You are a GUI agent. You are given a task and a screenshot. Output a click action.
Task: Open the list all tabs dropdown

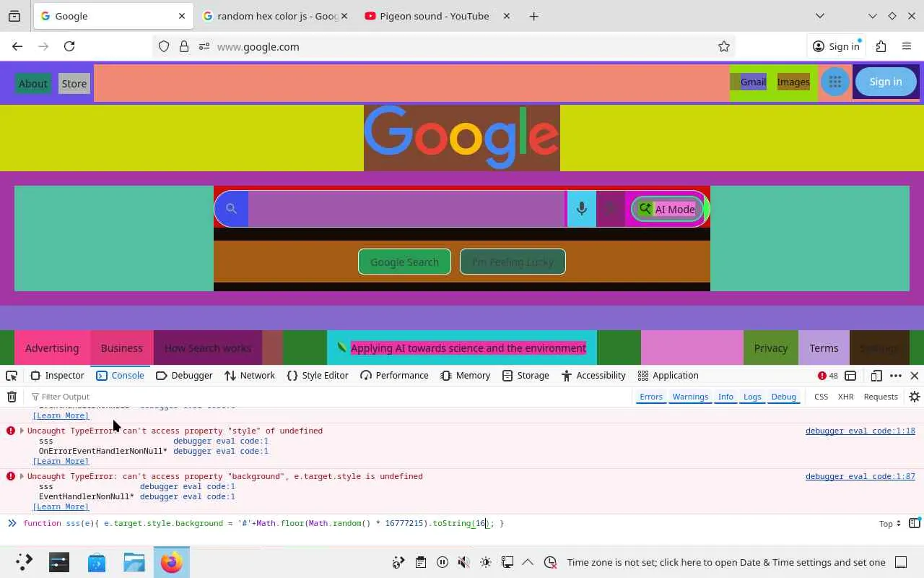819,16
